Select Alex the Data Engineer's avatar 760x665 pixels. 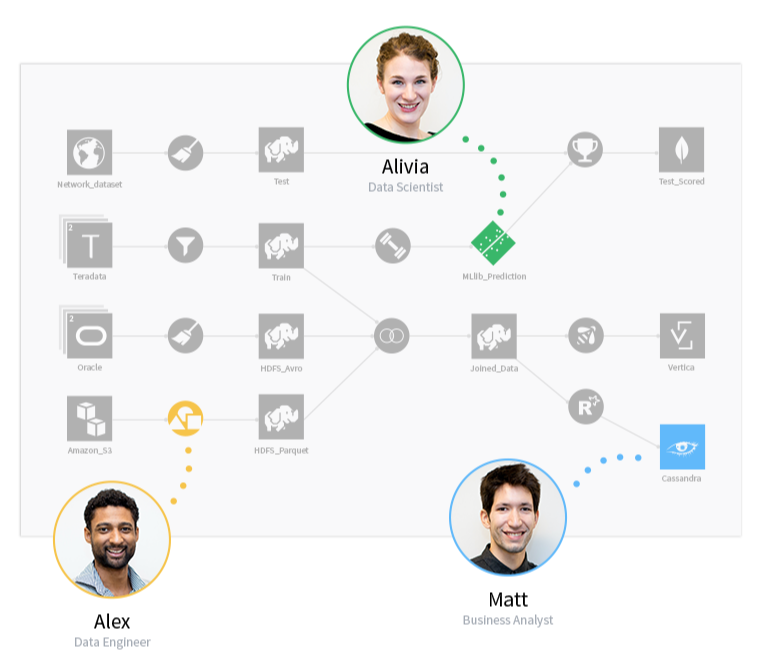tap(112, 539)
